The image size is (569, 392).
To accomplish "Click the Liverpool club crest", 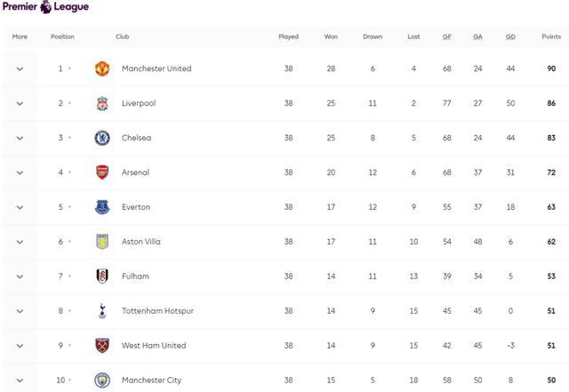I will (x=102, y=103).
